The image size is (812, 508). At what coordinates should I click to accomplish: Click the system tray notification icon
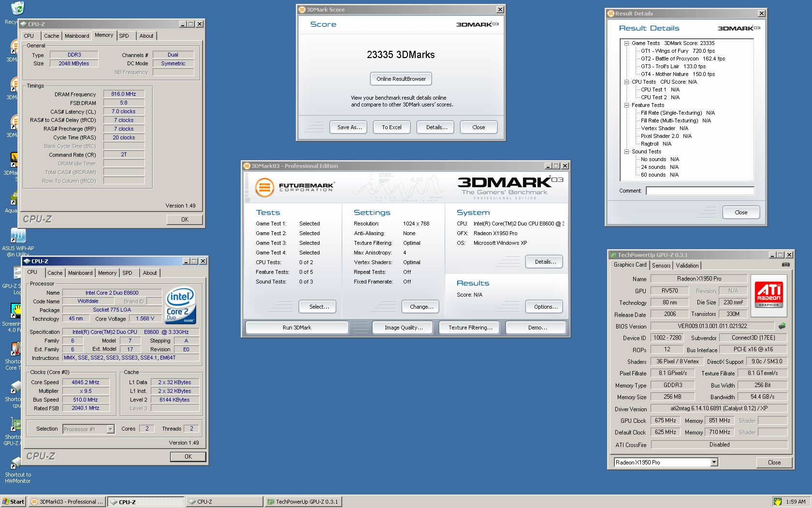[x=777, y=502]
